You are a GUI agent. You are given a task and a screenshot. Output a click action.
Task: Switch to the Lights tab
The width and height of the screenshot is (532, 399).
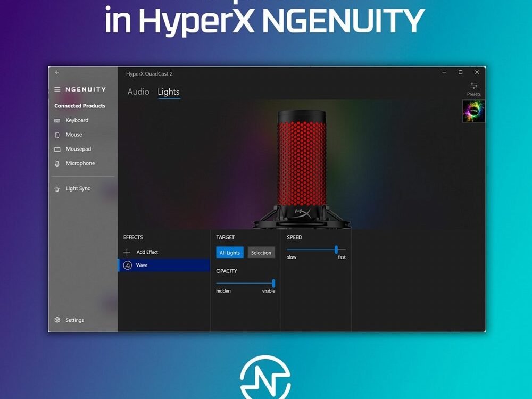pos(169,92)
